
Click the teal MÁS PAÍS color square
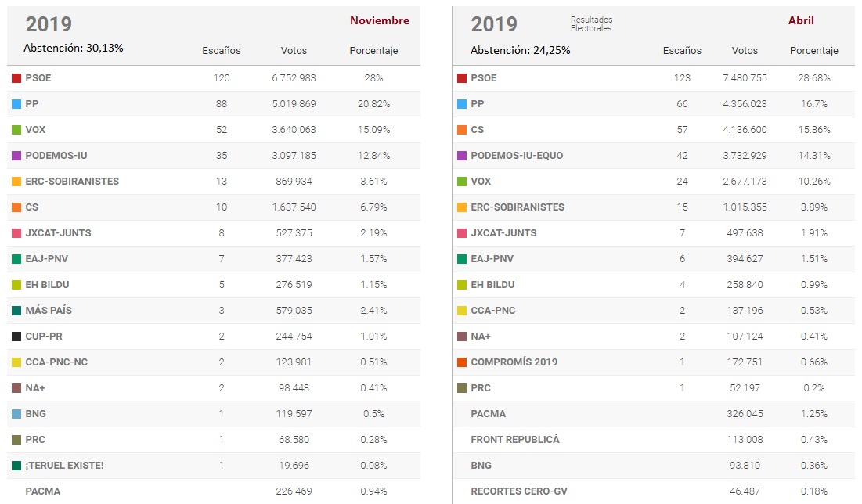click(x=16, y=311)
